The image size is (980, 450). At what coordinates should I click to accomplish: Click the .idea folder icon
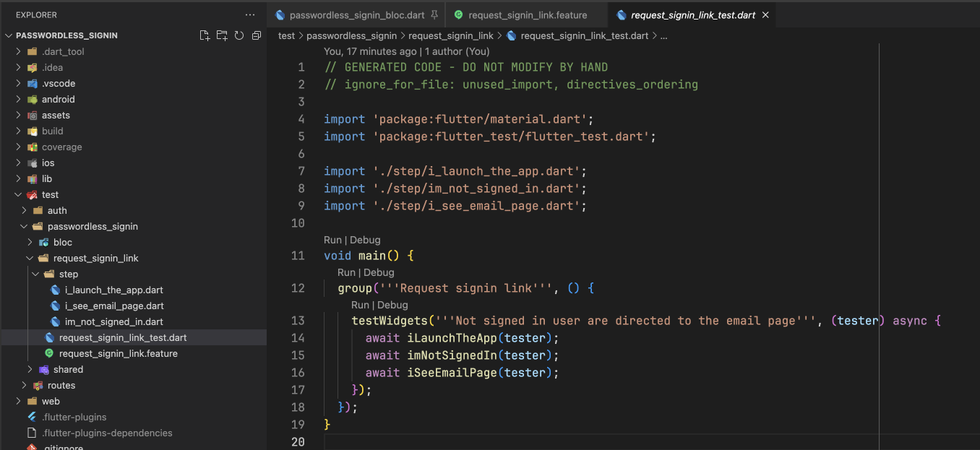pos(32,67)
